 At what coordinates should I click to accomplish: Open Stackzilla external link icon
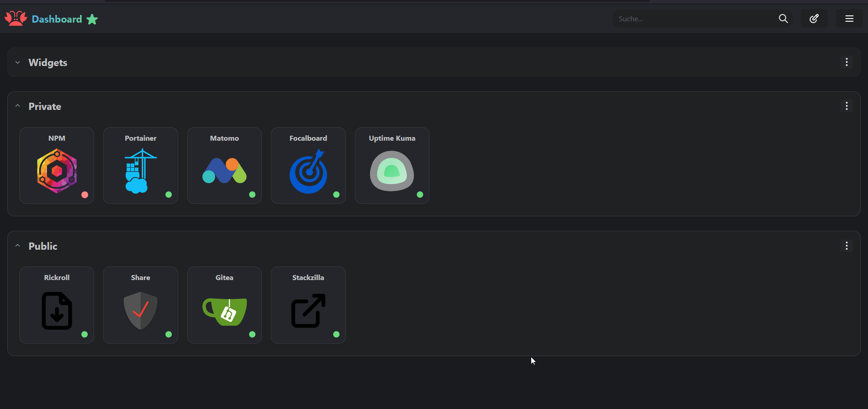tap(308, 311)
